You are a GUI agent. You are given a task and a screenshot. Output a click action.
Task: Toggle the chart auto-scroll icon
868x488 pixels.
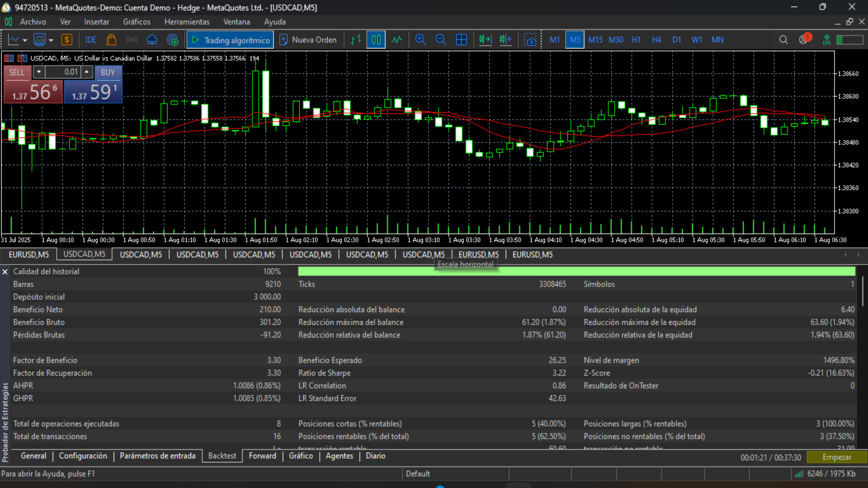click(485, 40)
